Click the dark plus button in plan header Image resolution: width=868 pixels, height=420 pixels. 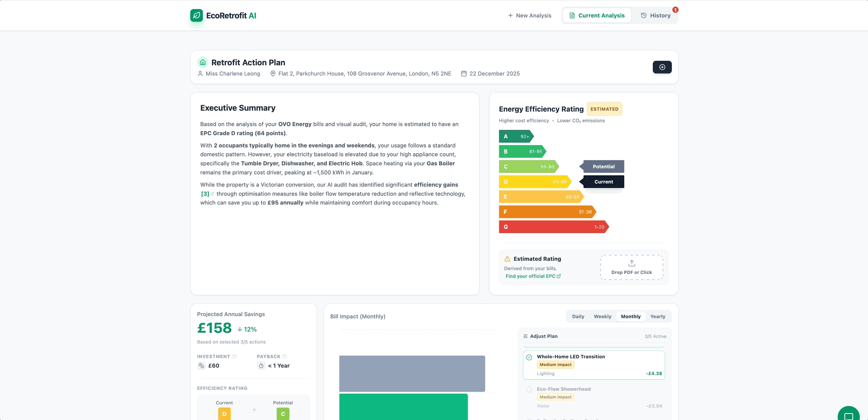pos(662,67)
